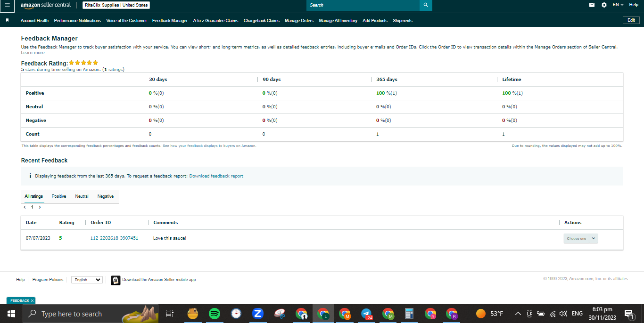
Task: Close the FEEDBACK tag at bottom left
Action: pos(32,300)
